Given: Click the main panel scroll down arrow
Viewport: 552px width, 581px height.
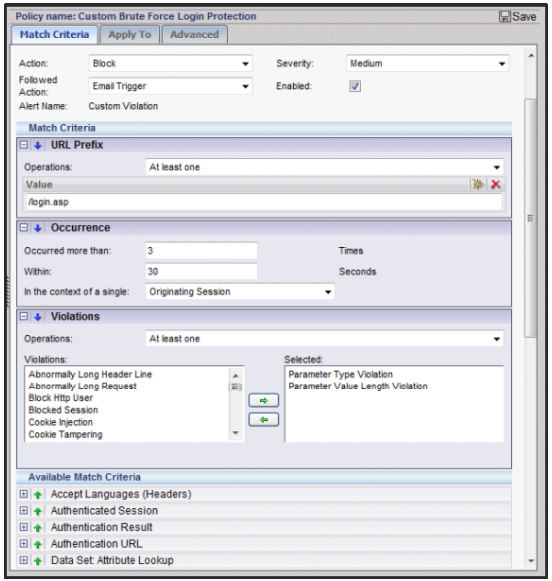Looking at the screenshot, I should point(531,561).
